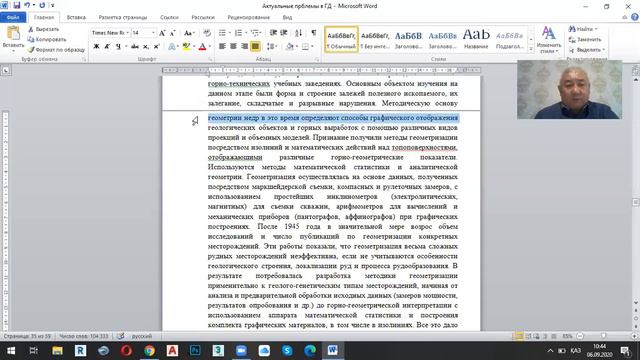Screen dimensions: 640x360
Task: Toggle justify alignment button
Action: [x=255, y=47]
